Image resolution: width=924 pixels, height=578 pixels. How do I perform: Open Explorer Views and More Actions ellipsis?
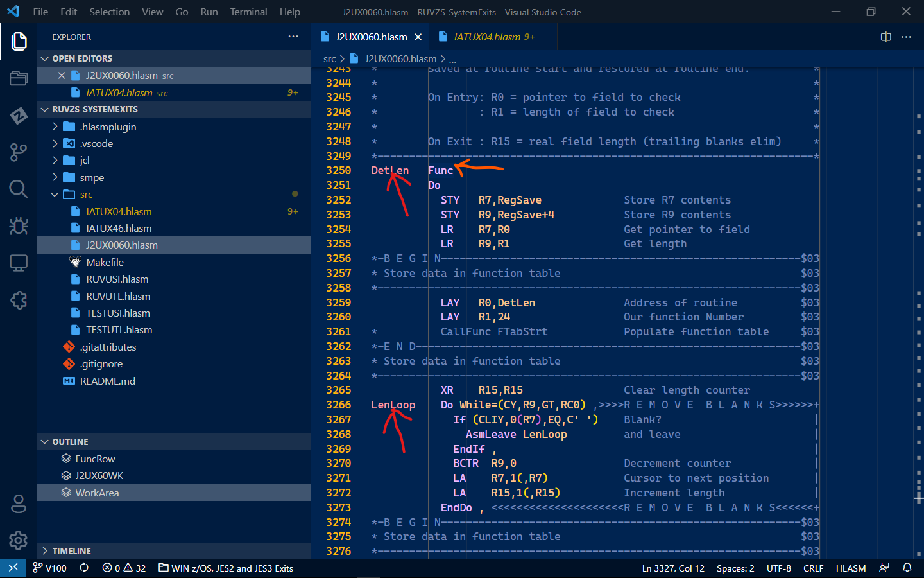(x=293, y=37)
